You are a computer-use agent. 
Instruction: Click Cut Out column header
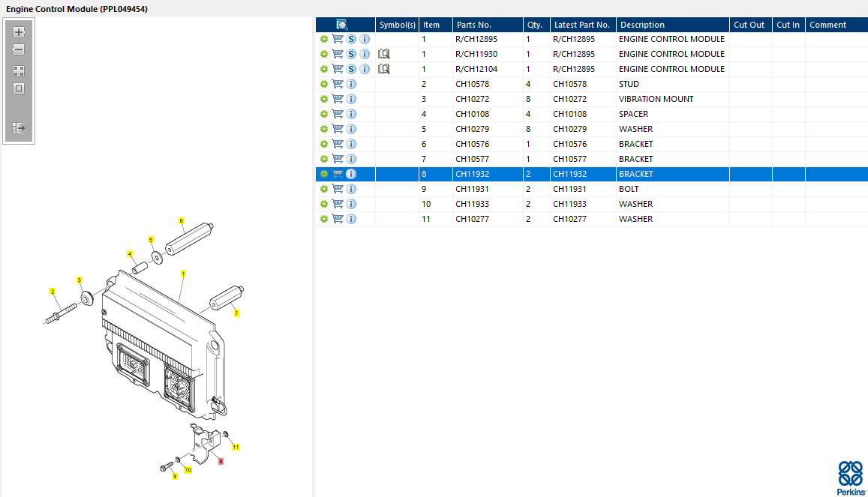pyautogui.click(x=751, y=24)
